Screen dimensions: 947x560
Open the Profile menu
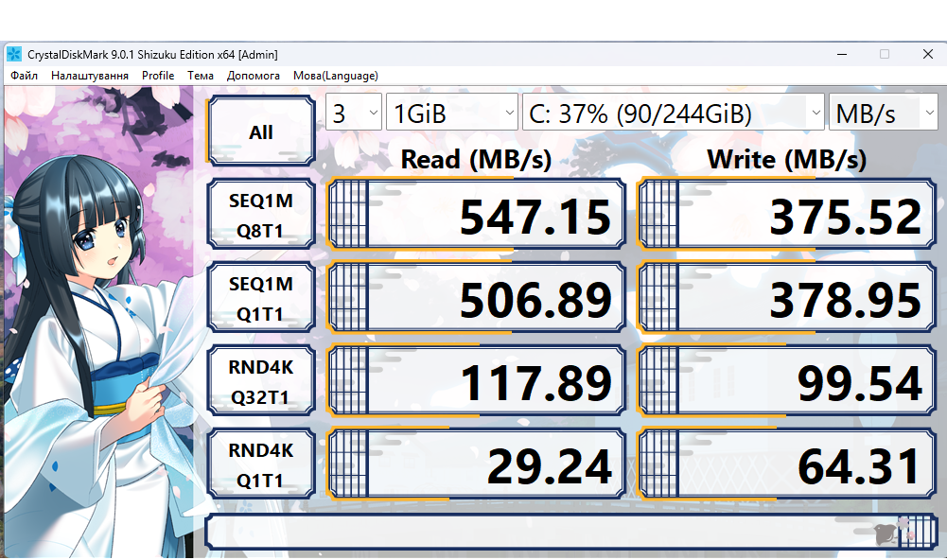point(158,76)
